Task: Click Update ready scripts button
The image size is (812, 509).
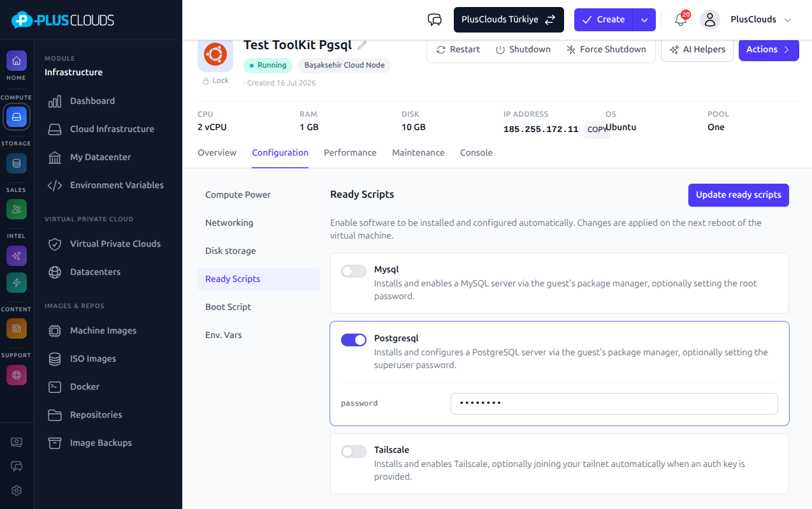Action: pyautogui.click(x=739, y=195)
